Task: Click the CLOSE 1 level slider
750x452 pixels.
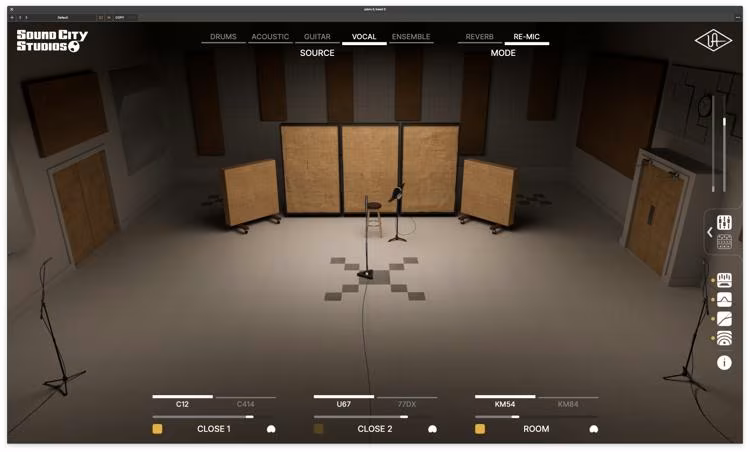Action: click(214, 417)
